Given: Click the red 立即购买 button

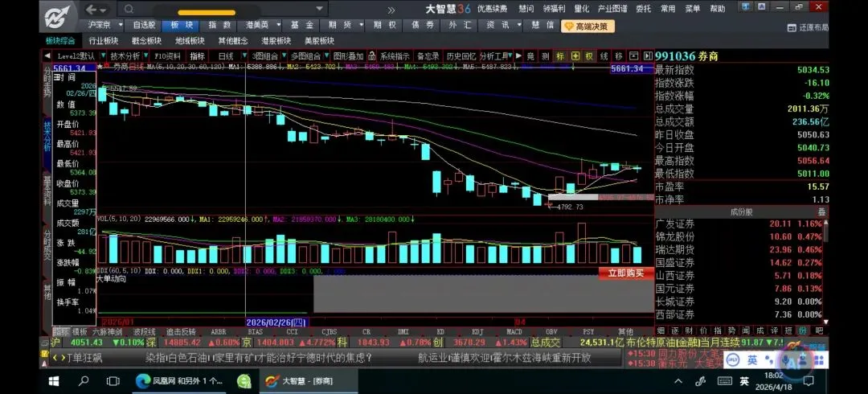Looking at the screenshot, I should [626, 273].
